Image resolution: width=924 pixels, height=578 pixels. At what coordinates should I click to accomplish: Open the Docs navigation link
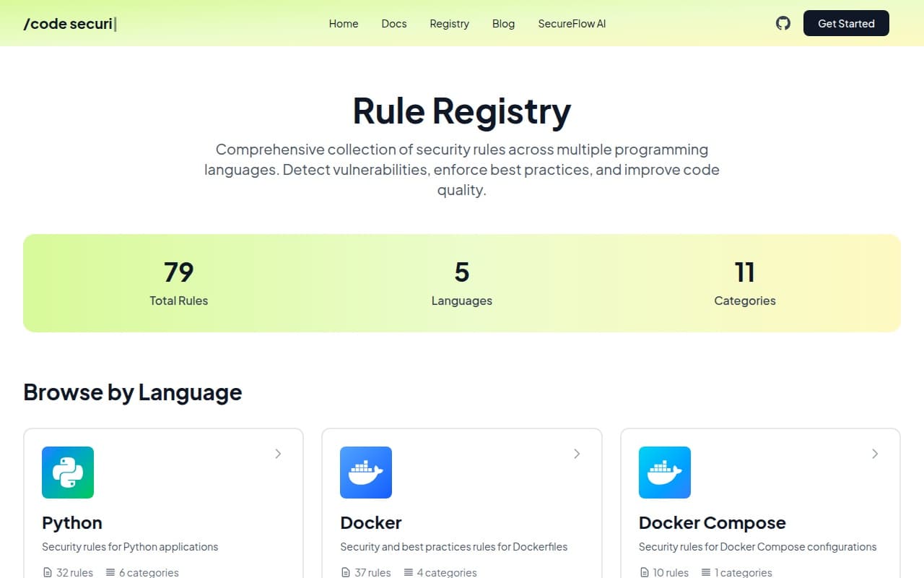(394, 24)
